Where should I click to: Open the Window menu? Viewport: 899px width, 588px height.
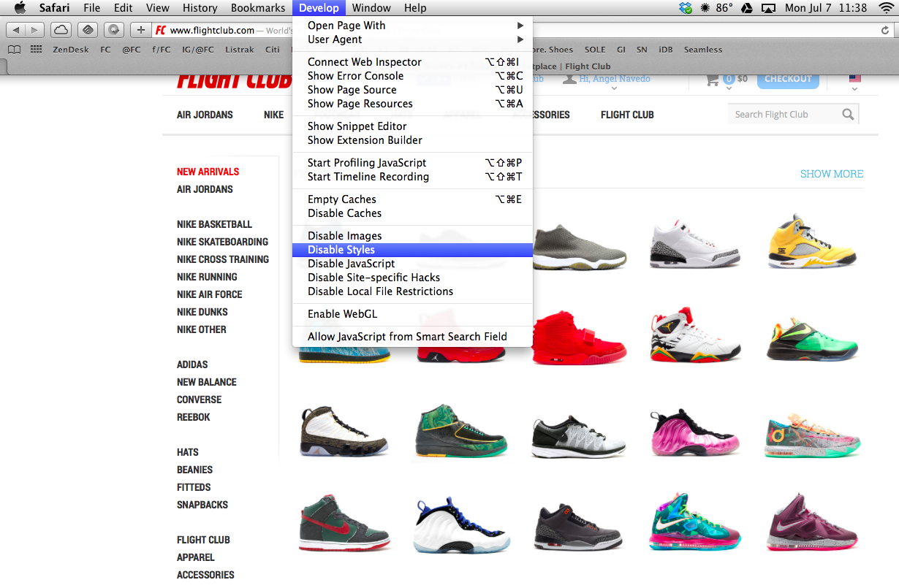pyautogui.click(x=371, y=8)
